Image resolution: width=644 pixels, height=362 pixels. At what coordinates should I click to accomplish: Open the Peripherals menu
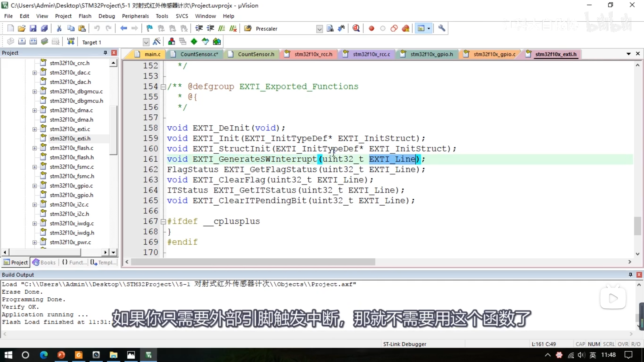click(x=135, y=16)
